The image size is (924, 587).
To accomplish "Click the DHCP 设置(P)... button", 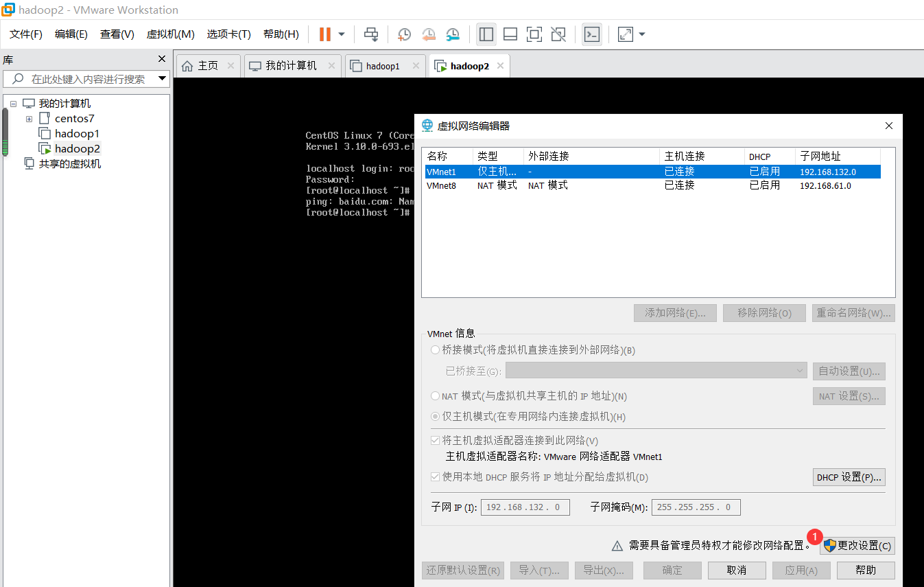I will click(x=849, y=477).
